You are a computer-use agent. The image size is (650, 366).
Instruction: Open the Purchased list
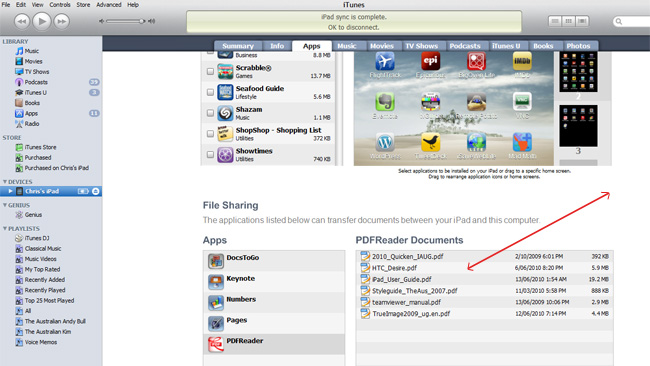pos(38,158)
